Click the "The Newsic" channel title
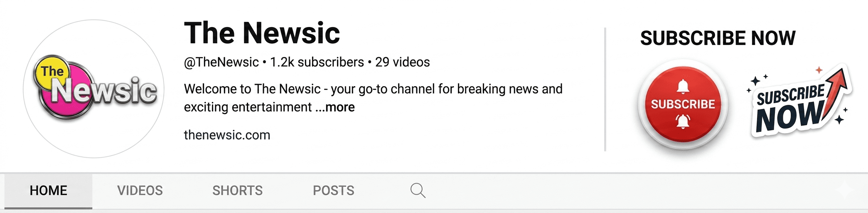Viewport: 868px width, 213px height. (x=262, y=33)
